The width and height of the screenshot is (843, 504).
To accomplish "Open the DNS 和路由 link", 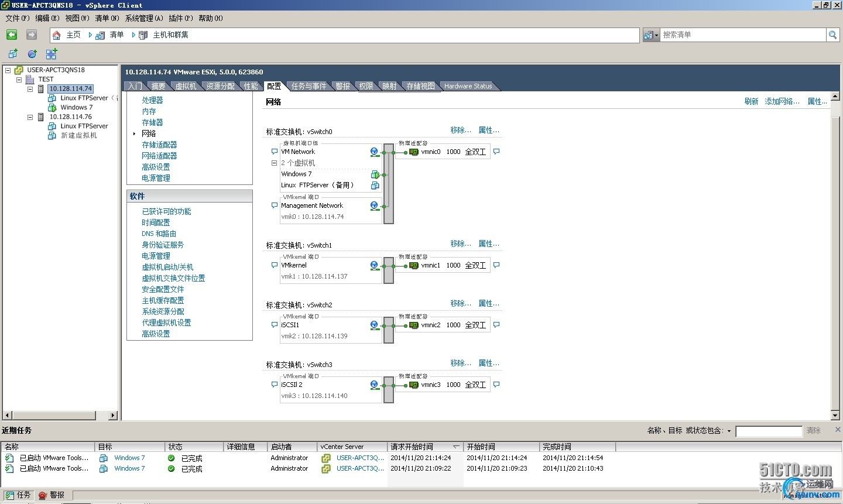I will 159,234.
